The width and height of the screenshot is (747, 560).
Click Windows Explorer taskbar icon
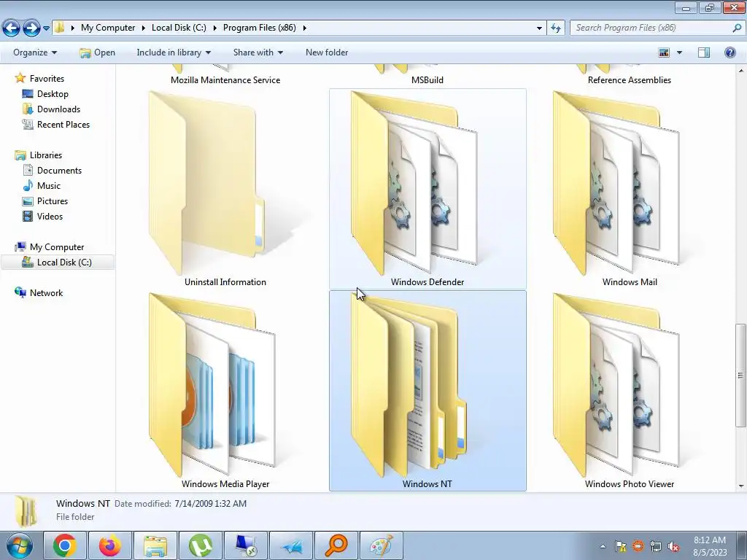tap(155, 545)
